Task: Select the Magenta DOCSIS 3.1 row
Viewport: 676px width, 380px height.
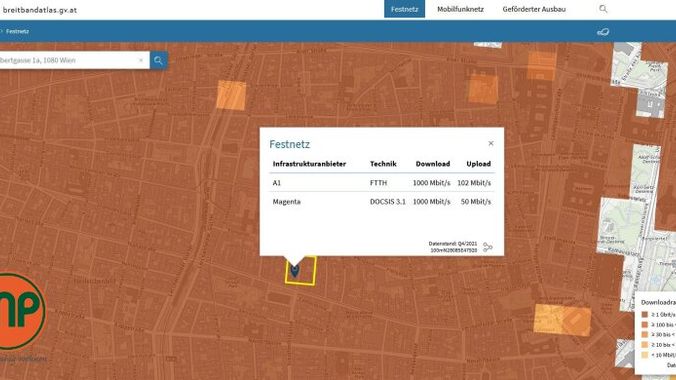Action: coord(382,201)
